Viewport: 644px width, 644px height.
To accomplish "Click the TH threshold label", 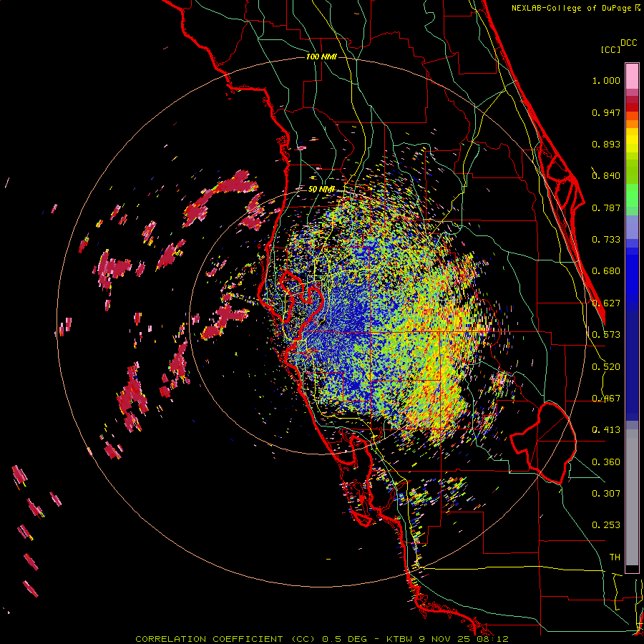I will pyautogui.click(x=615, y=557).
